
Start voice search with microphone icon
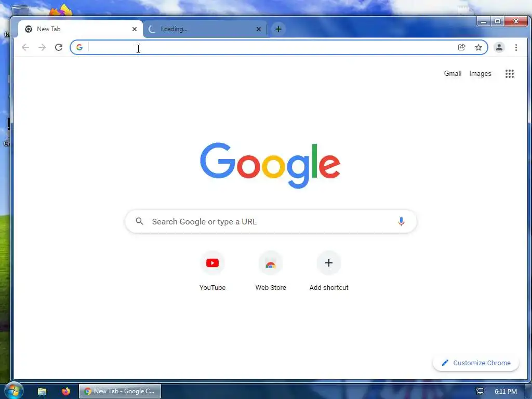(x=401, y=221)
